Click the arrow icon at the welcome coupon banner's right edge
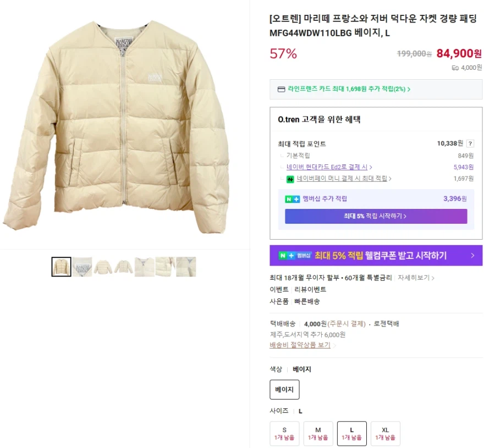The image size is (495, 448). click(x=472, y=257)
